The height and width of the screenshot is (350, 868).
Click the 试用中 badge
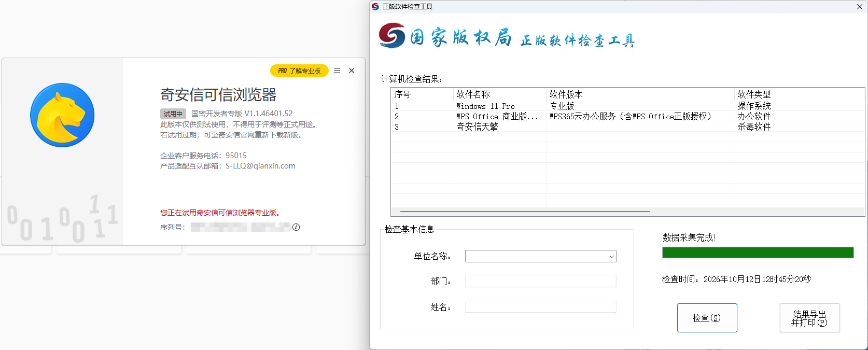[173, 114]
